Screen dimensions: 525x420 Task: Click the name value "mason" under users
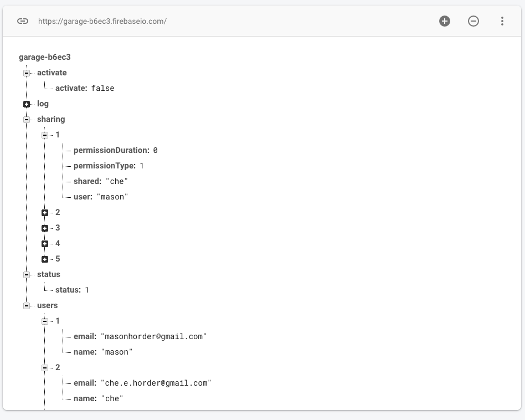116,352
